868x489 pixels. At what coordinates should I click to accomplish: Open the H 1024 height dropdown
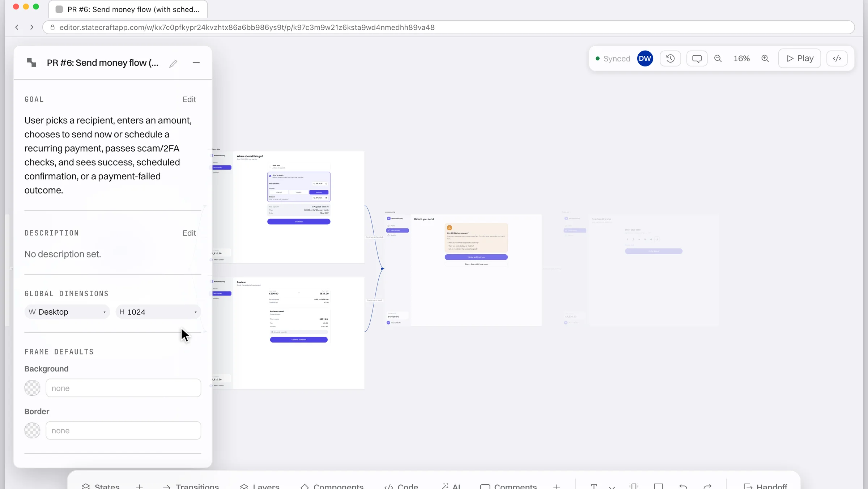click(158, 312)
